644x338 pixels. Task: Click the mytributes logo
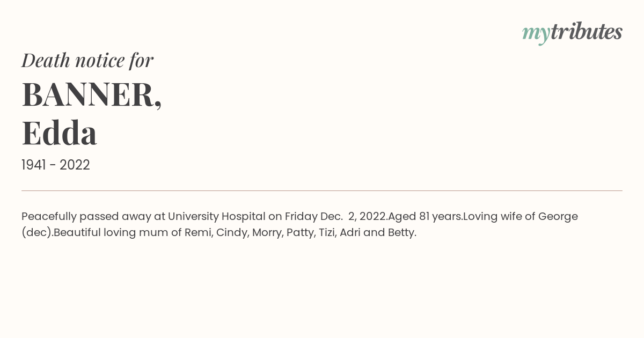[x=572, y=33]
